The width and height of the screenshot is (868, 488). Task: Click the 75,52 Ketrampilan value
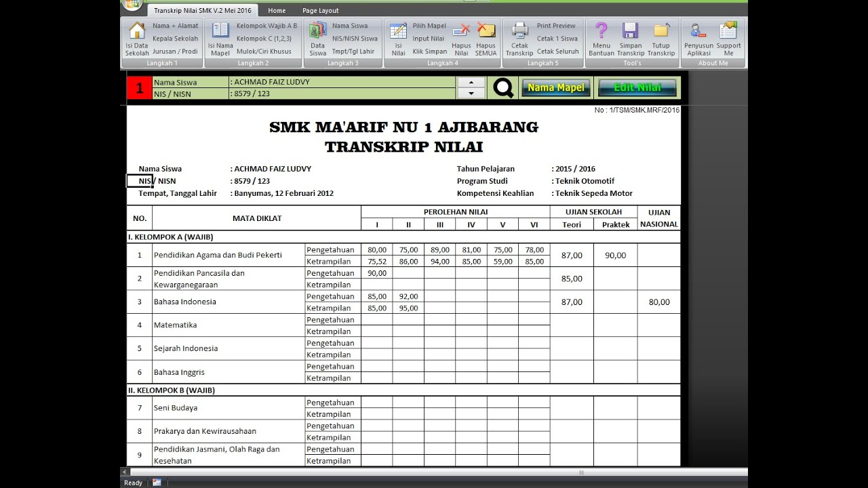[376, 262]
